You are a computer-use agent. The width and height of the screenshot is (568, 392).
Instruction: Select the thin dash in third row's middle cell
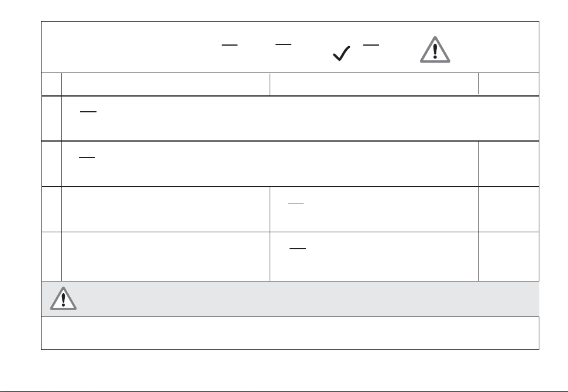(x=295, y=204)
